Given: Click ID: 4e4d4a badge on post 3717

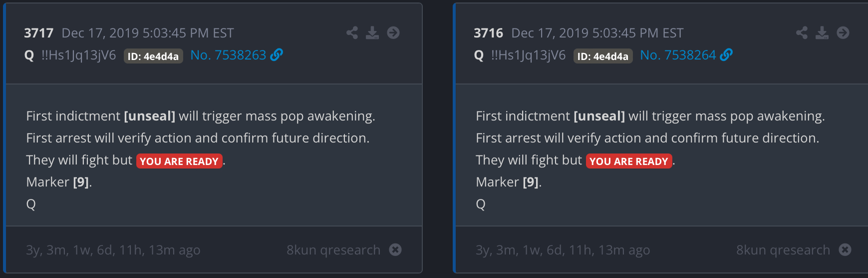Looking at the screenshot, I should point(153,56).
